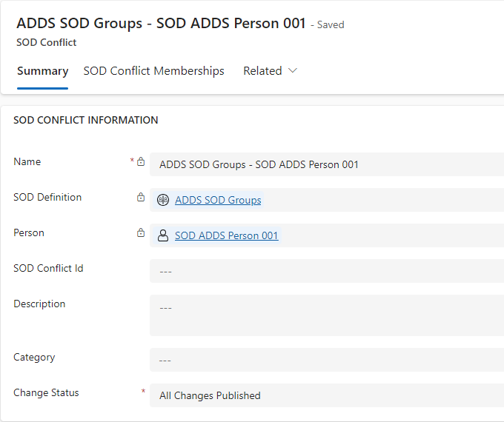Click the entity icon before ADDS SOD Groups
The width and height of the screenshot is (504, 422).
[x=163, y=200]
